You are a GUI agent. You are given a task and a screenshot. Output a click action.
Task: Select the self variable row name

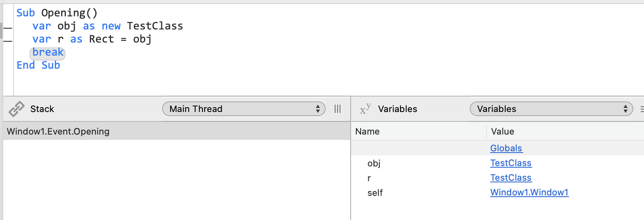pyautogui.click(x=375, y=193)
